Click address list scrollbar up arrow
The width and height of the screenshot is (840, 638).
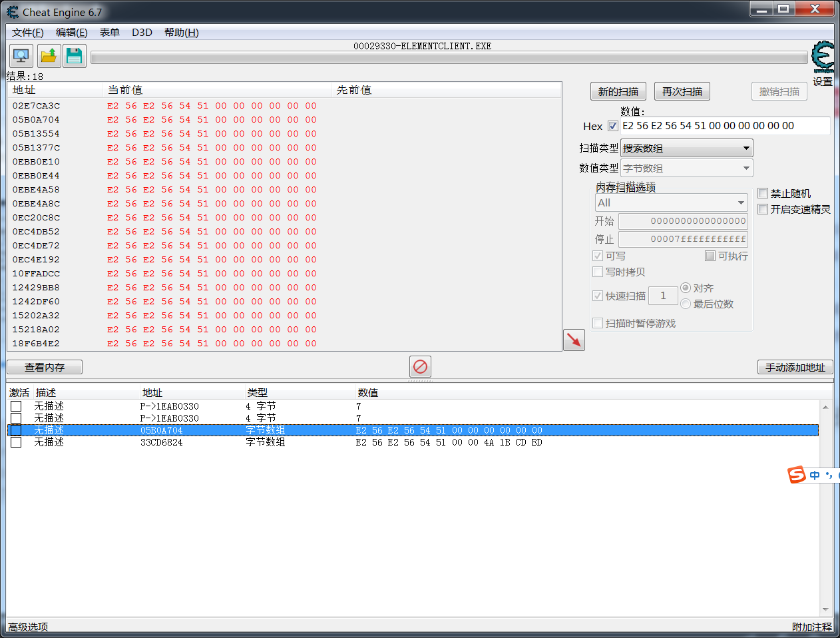pos(825,406)
